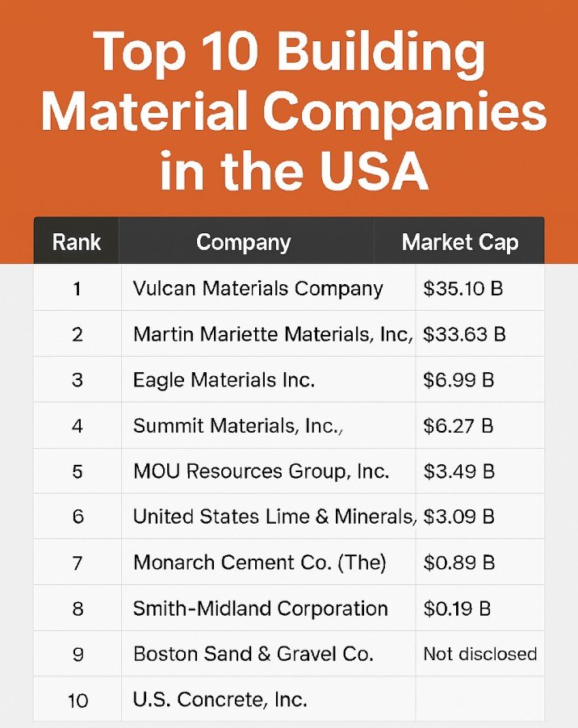Select United States Lime & Minerals entry
This screenshot has width=578, height=728.
click(274, 516)
